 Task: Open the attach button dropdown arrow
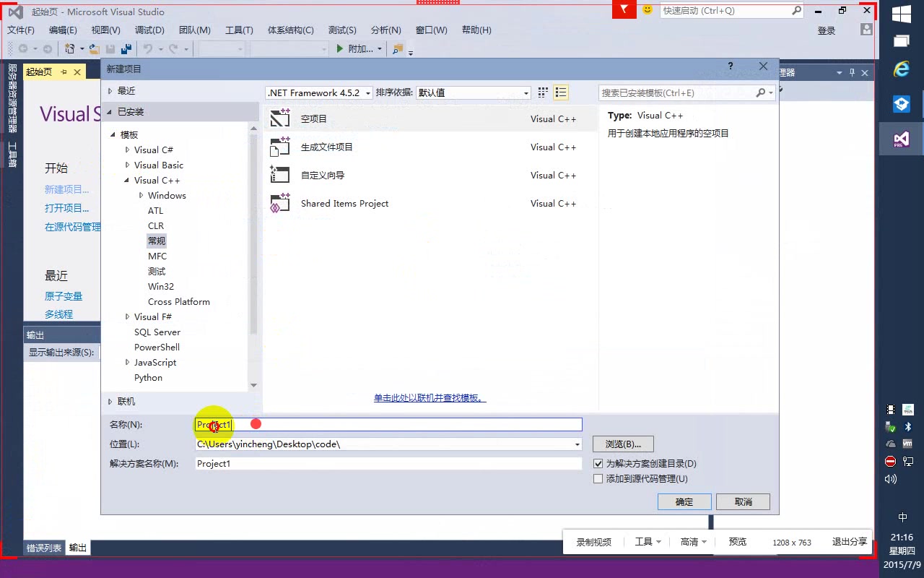click(380, 49)
